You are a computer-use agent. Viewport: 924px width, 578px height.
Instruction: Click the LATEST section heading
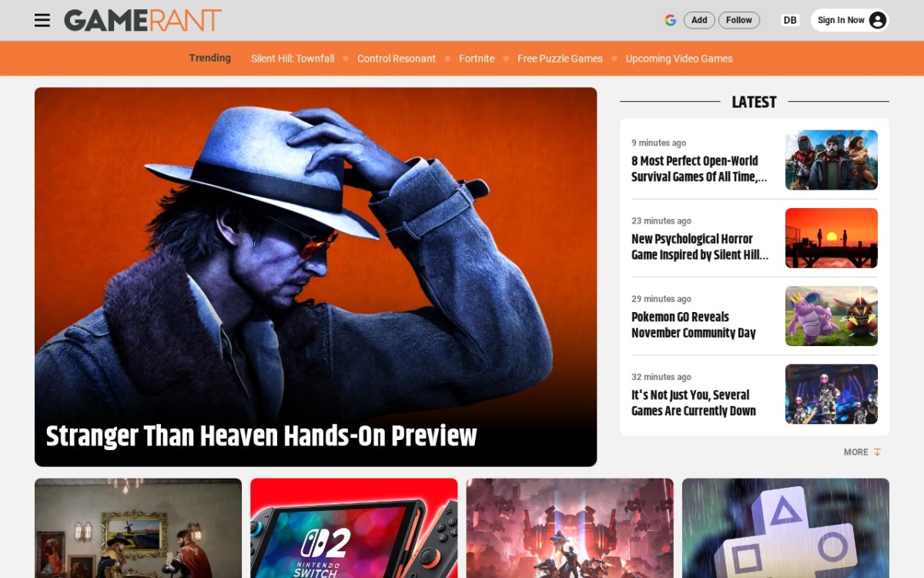pyautogui.click(x=754, y=102)
